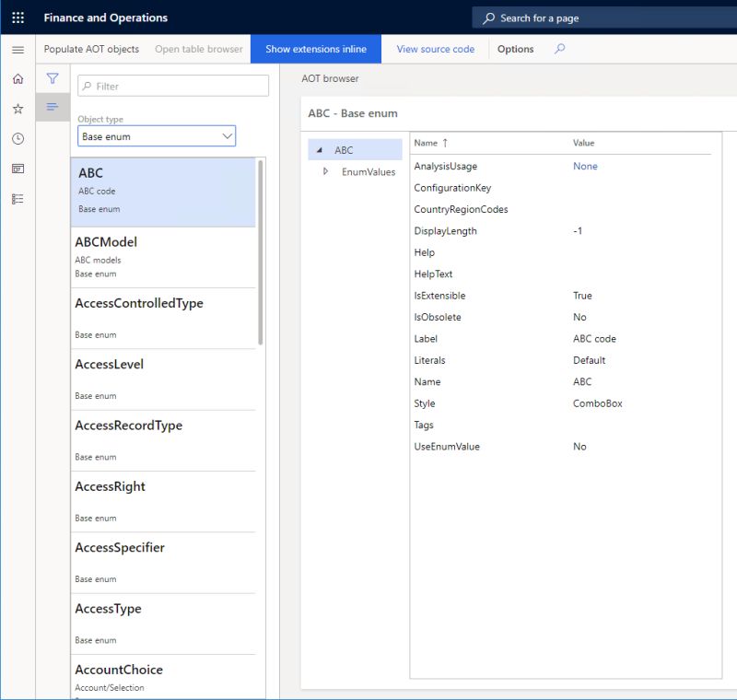
Task: Click CountryRegionCodes property row
Action: [562, 209]
